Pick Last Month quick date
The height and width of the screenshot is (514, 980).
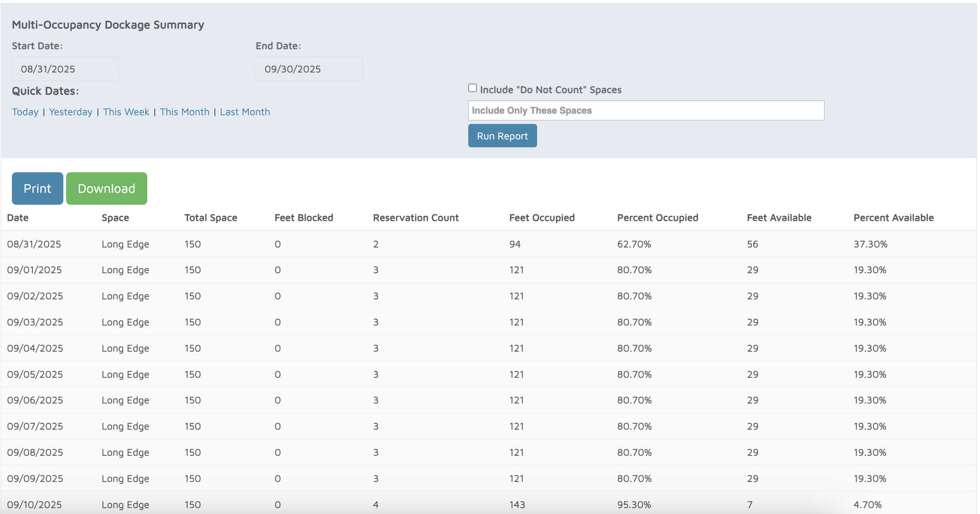pyautogui.click(x=245, y=112)
